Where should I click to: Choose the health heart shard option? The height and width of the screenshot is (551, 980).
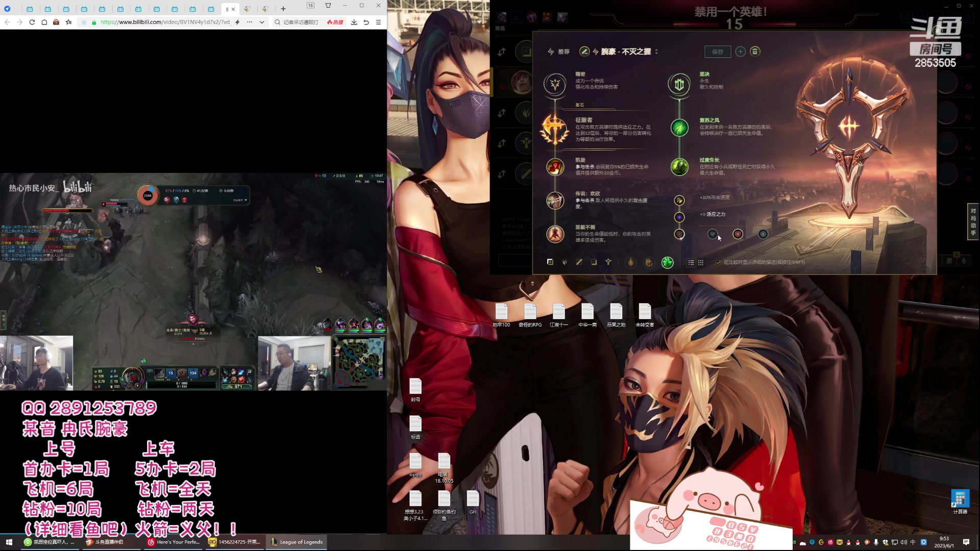pos(713,234)
